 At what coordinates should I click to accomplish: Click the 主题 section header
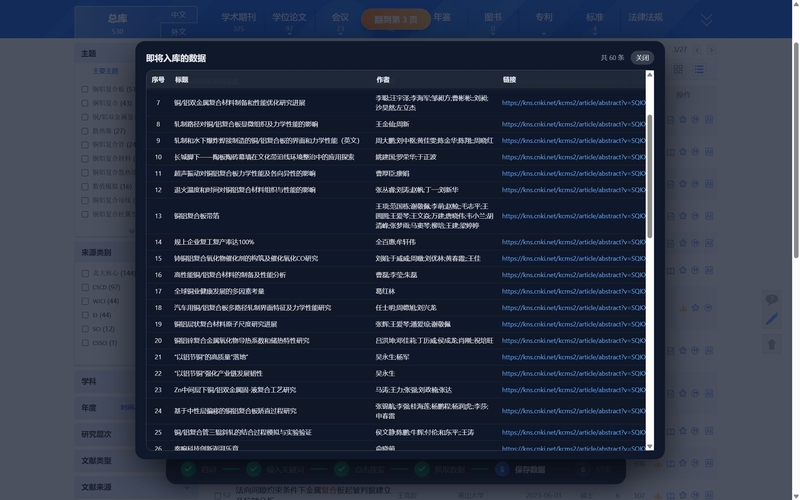88,54
